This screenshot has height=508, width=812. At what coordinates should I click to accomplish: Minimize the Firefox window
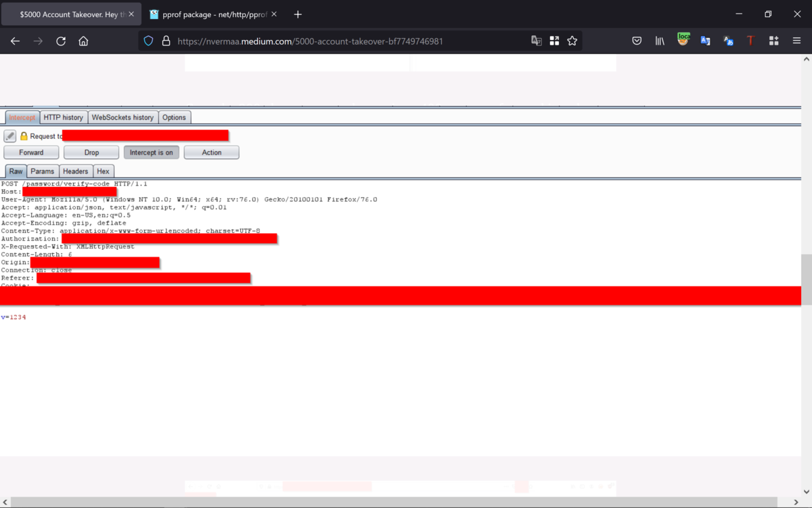738,14
